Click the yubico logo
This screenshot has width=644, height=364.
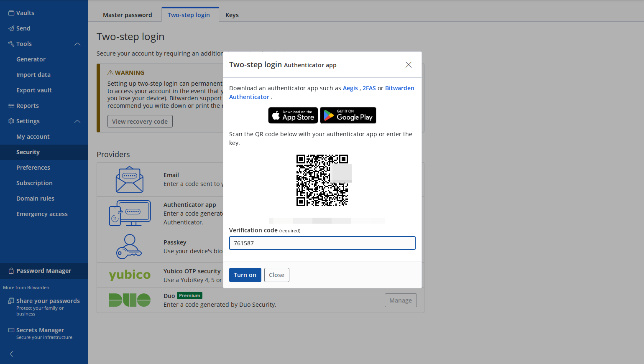click(130, 275)
